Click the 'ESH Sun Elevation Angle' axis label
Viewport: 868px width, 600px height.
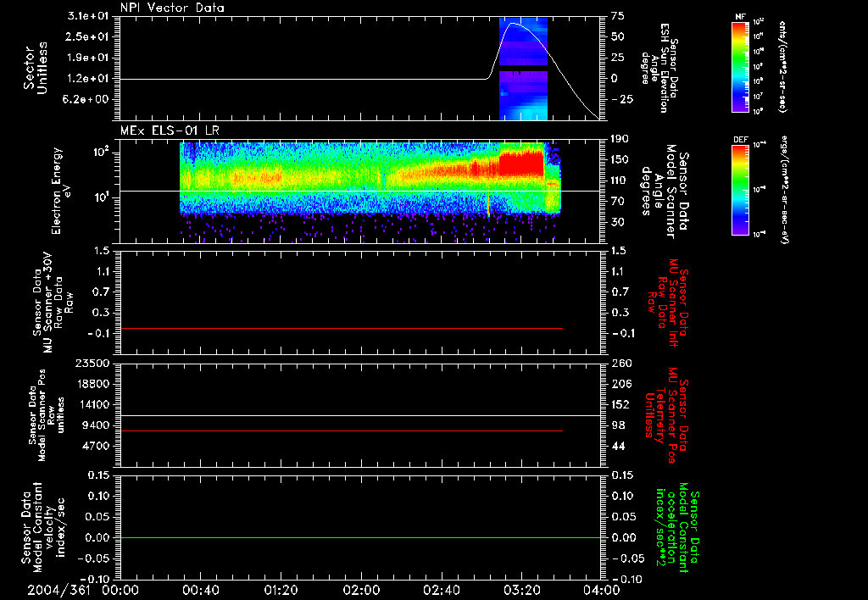click(x=658, y=68)
